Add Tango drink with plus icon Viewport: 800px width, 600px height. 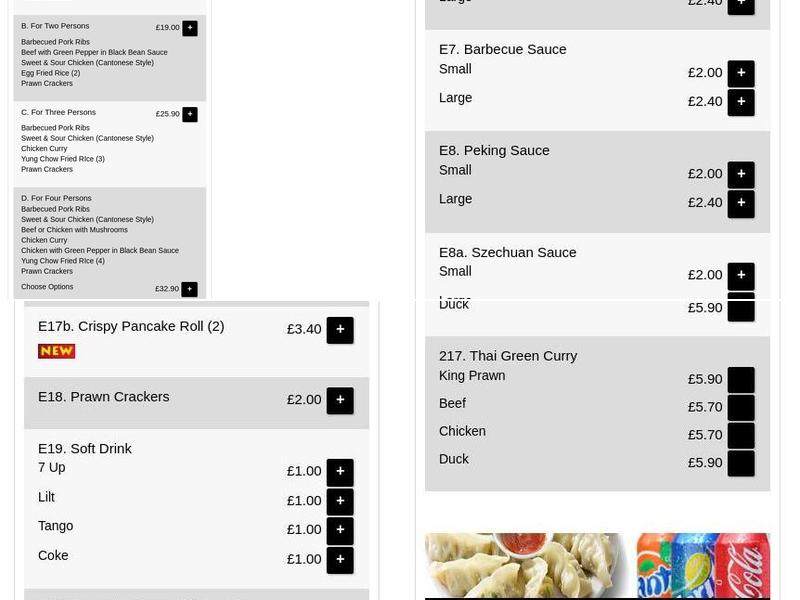(x=340, y=530)
